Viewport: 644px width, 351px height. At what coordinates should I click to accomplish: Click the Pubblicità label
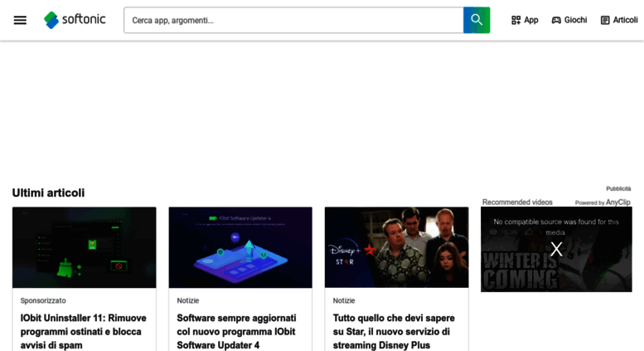(618, 188)
